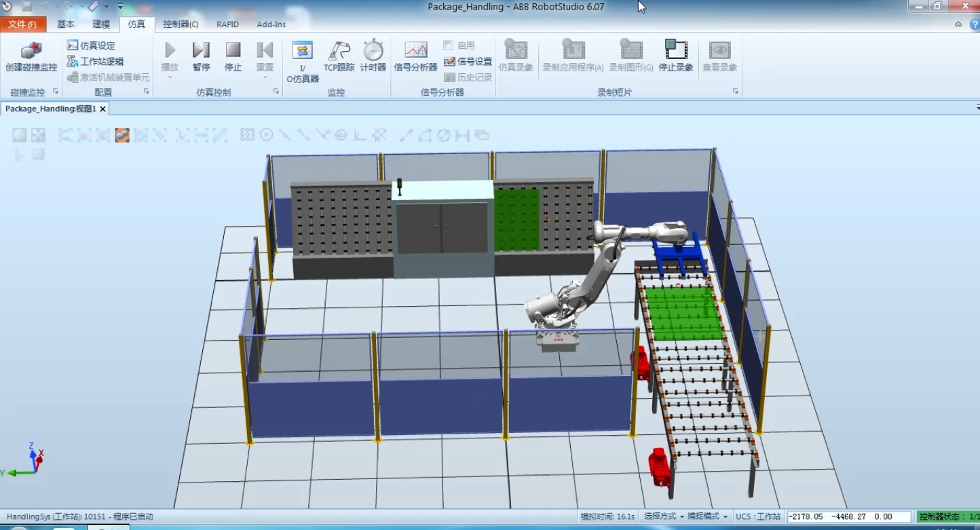
Task: Click the Save icon in quick access toolbar
Action: 27,7
